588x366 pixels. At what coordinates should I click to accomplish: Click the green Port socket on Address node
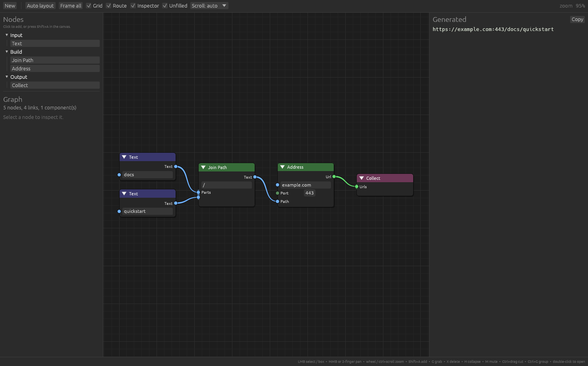[278, 193]
